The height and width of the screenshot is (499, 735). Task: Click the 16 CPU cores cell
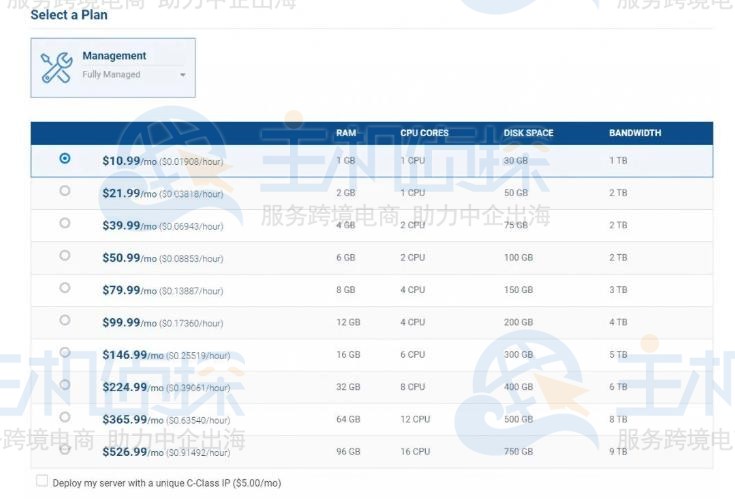[415, 452]
